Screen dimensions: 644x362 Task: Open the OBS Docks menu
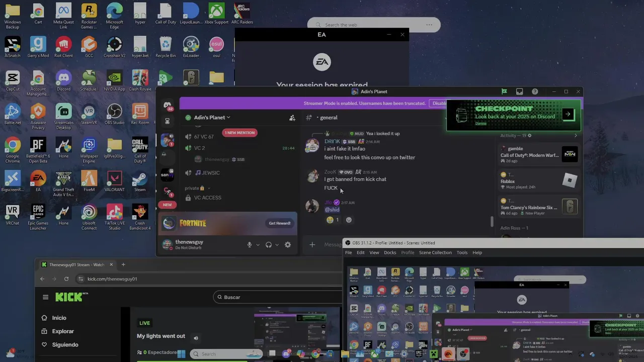[390, 252]
